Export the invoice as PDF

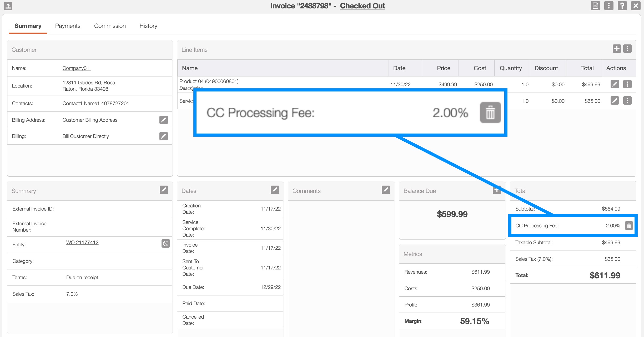(595, 6)
